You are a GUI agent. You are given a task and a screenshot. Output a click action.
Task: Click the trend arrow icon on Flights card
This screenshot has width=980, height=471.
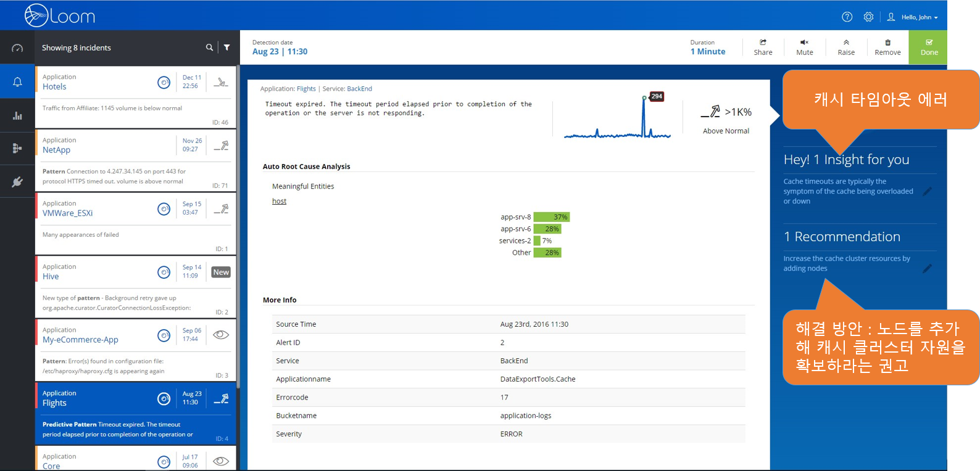tap(221, 399)
